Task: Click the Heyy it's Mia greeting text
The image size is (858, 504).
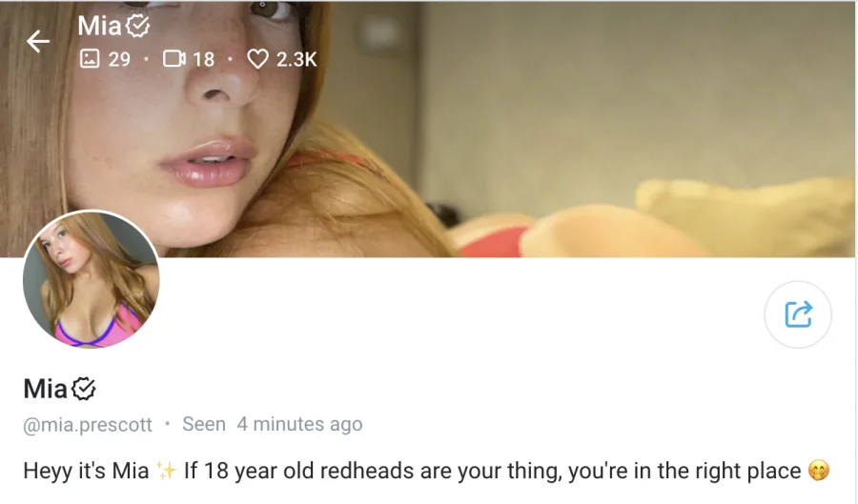Action: pyautogui.click(x=86, y=471)
